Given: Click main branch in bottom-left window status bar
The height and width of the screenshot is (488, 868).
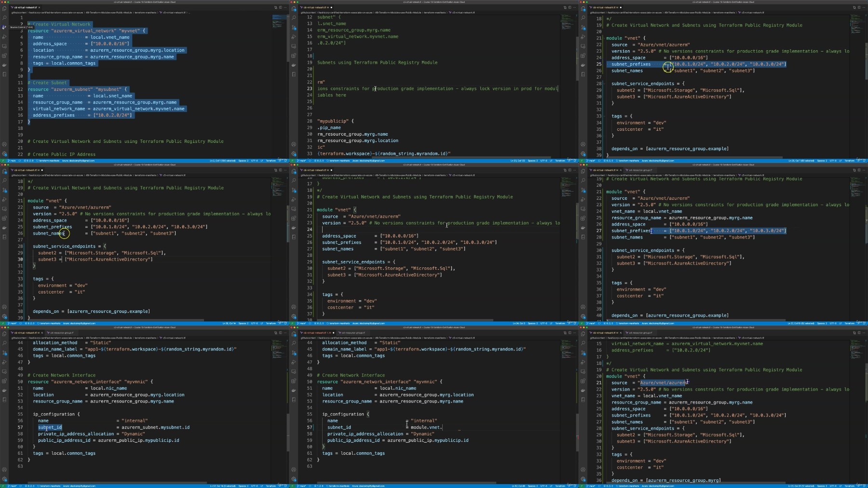Looking at the screenshot, I should (13, 486).
